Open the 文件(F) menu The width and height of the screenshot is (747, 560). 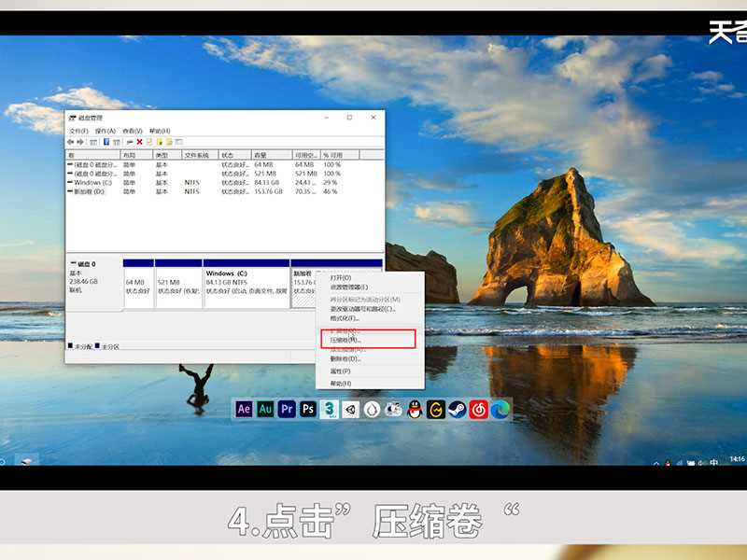tap(78, 131)
